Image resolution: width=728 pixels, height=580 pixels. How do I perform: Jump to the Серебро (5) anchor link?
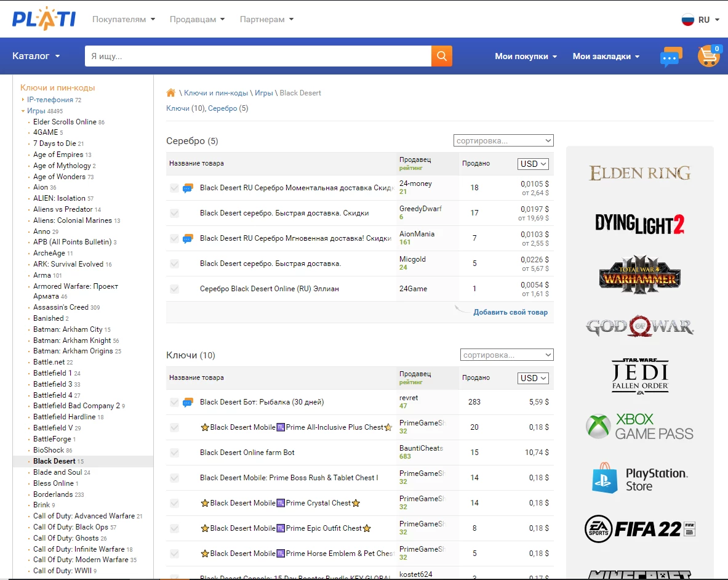222,108
